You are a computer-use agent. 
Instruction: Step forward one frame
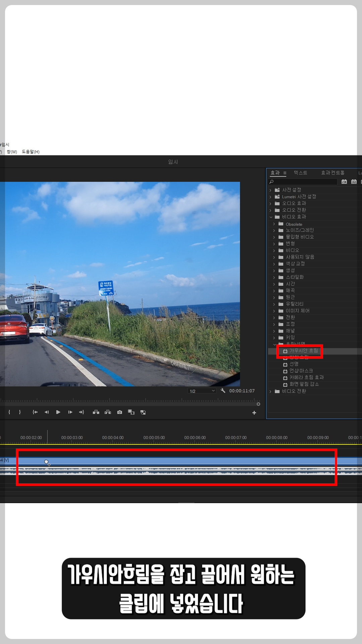tap(70, 412)
